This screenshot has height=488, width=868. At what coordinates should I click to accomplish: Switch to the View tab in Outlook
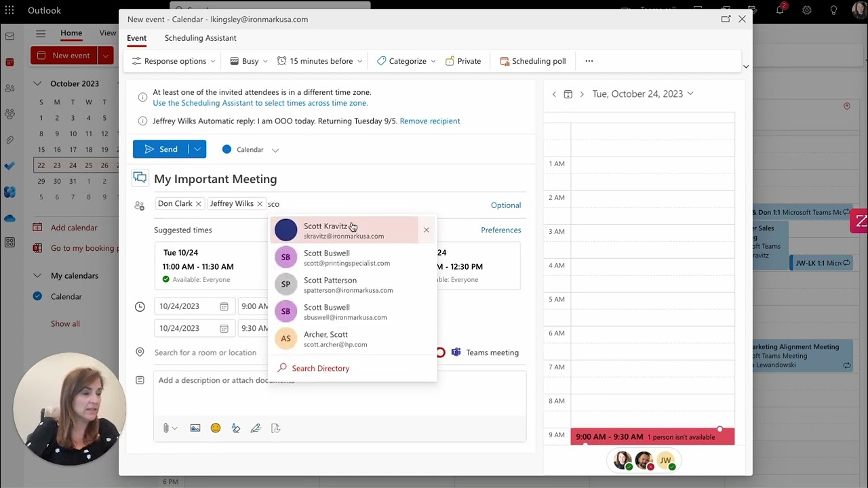point(108,33)
